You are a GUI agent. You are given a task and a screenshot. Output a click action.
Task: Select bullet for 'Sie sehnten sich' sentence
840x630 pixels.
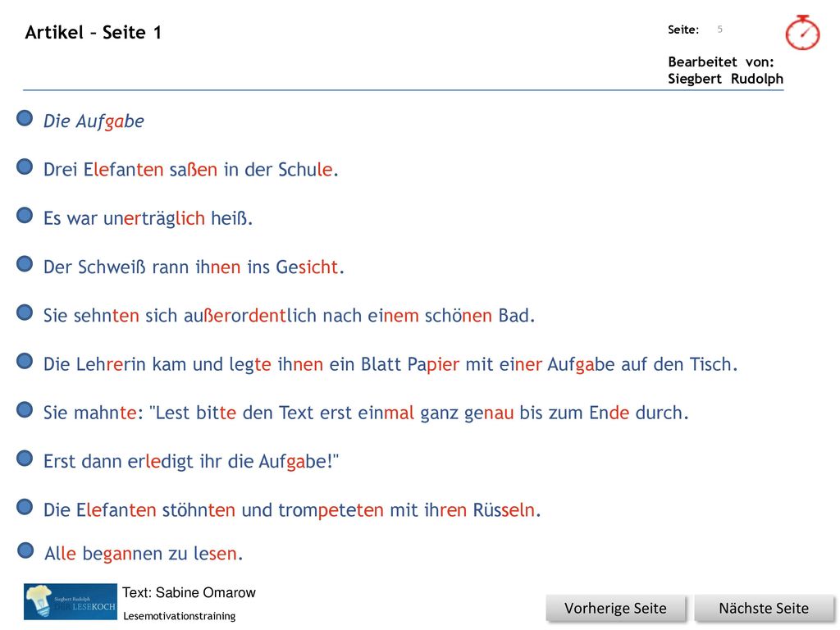click(x=25, y=313)
